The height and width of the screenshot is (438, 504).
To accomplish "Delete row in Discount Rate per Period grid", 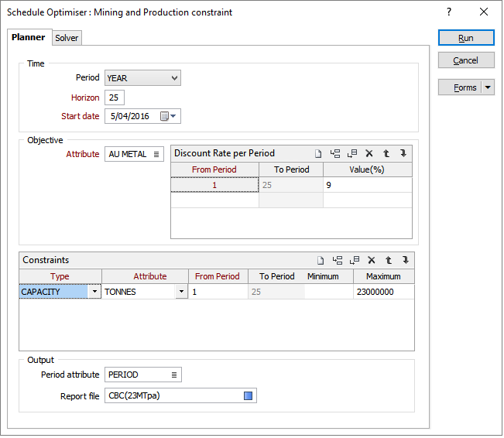I will click(x=369, y=153).
